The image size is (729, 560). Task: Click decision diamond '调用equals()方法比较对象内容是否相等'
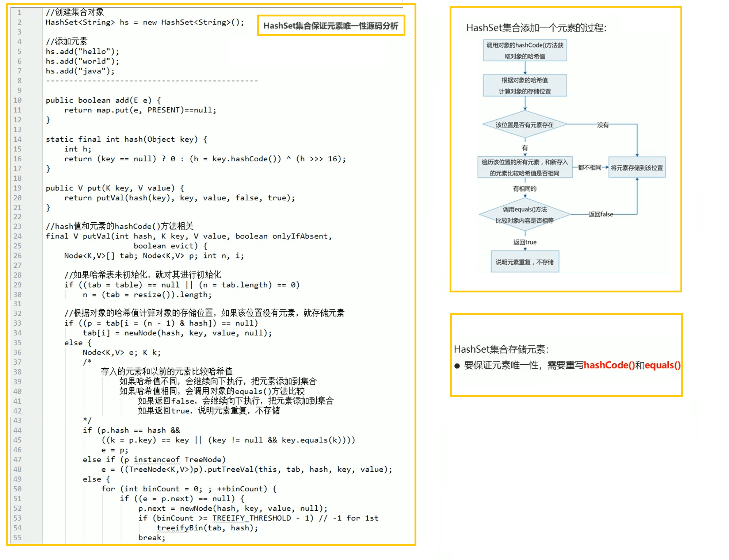click(x=525, y=215)
